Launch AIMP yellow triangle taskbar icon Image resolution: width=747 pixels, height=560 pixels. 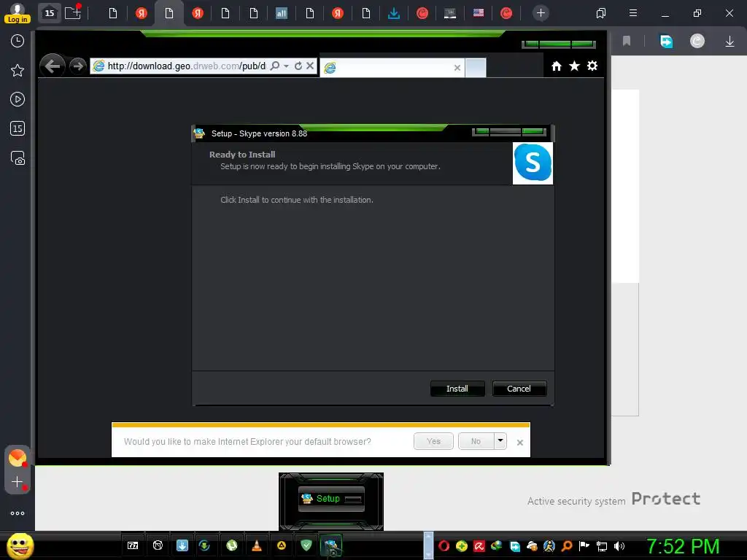click(282, 545)
